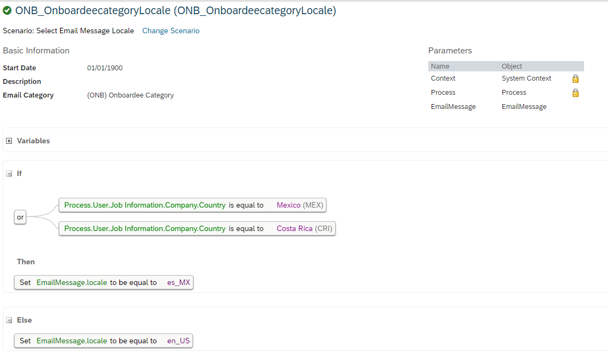This screenshot has width=608, height=364.
Task: Click the Start Date value 01/01/1900
Action: pyautogui.click(x=105, y=68)
